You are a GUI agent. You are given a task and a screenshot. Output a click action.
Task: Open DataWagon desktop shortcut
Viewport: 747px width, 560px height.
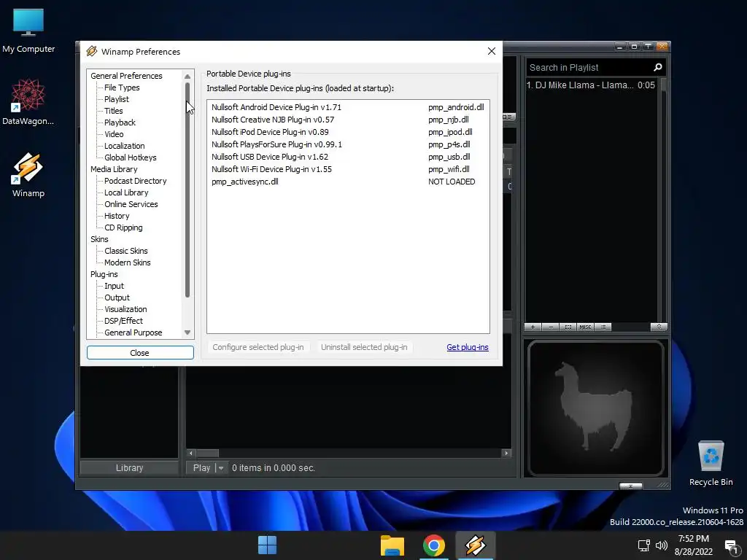[28, 102]
